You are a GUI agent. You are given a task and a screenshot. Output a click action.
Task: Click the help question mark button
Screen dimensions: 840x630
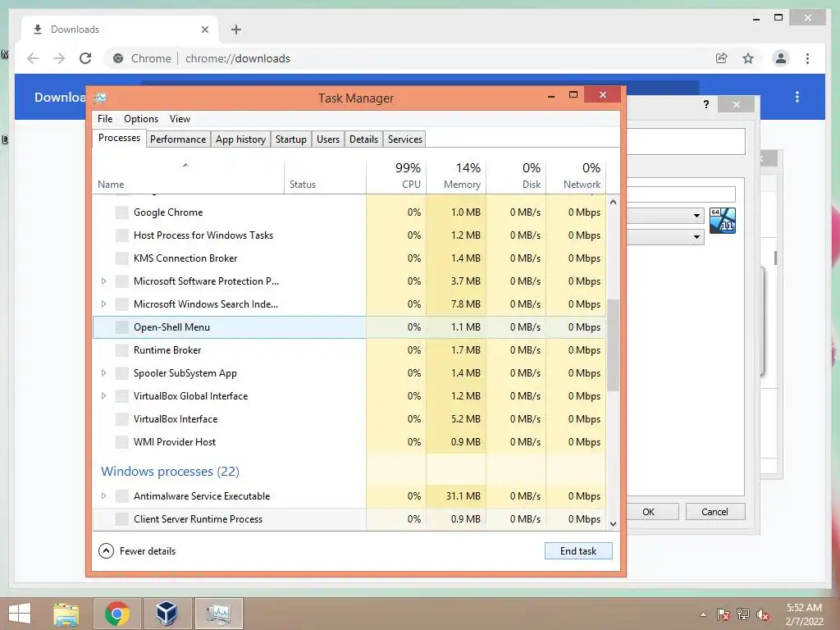(x=706, y=104)
